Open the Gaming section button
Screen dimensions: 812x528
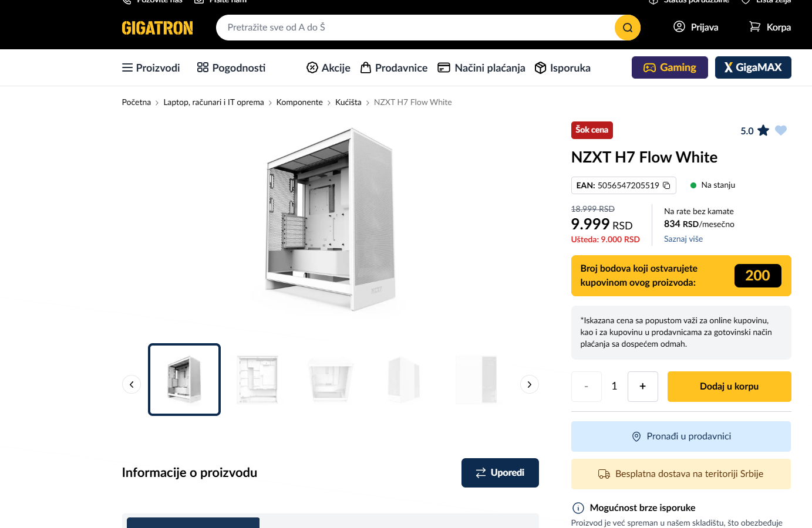[x=670, y=67]
